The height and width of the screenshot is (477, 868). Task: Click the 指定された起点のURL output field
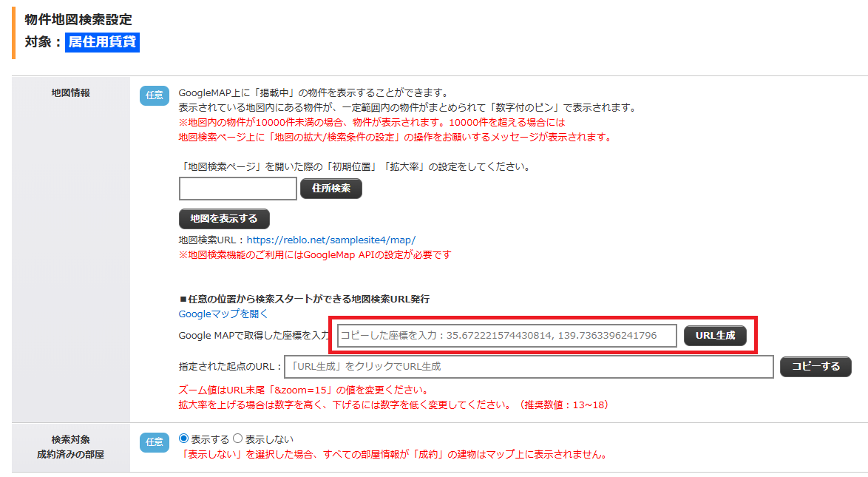[529, 367]
